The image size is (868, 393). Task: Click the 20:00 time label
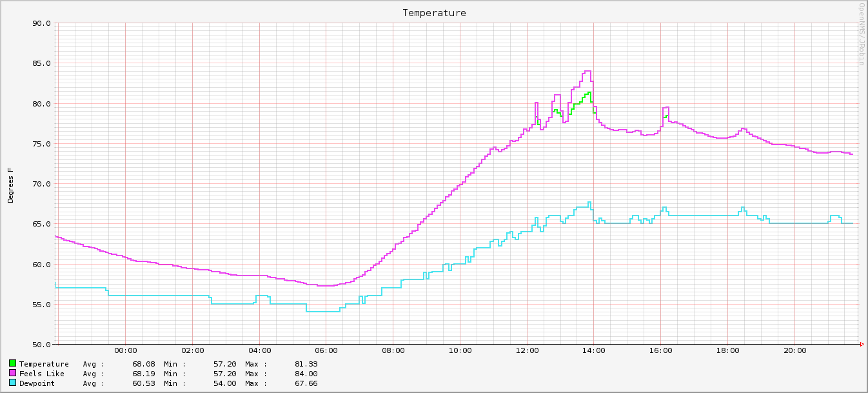(795, 350)
